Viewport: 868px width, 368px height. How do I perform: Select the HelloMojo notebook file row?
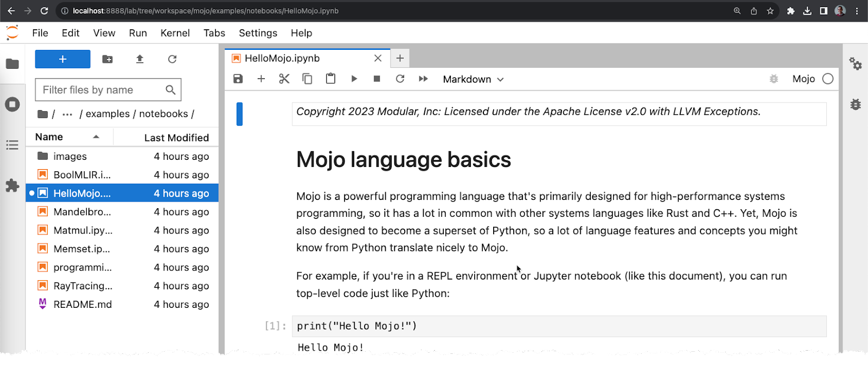[122, 193]
